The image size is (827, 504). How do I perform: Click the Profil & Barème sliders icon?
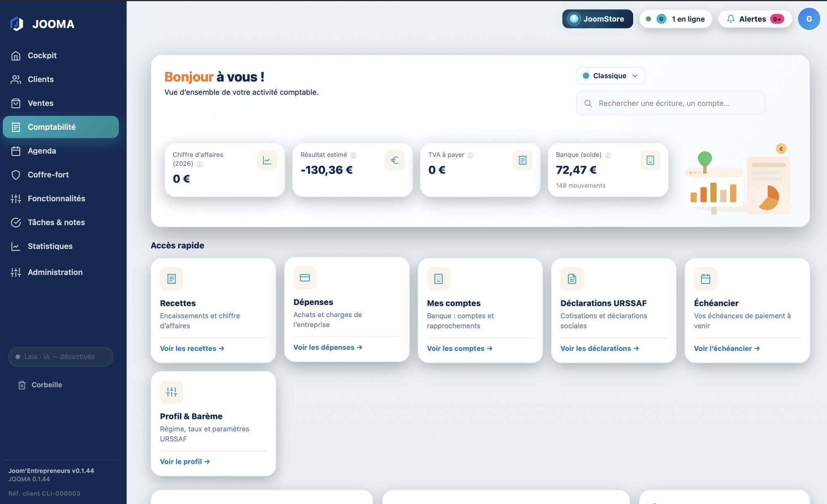pos(172,392)
